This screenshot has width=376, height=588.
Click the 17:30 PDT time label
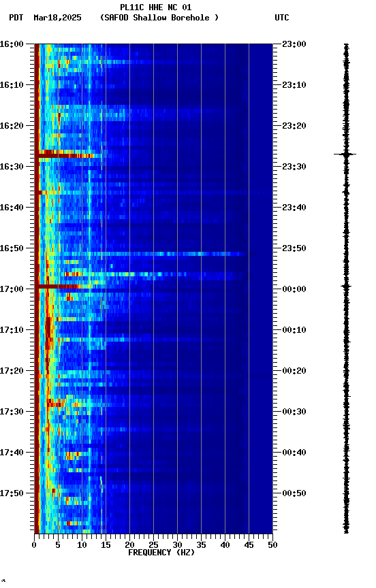point(12,412)
